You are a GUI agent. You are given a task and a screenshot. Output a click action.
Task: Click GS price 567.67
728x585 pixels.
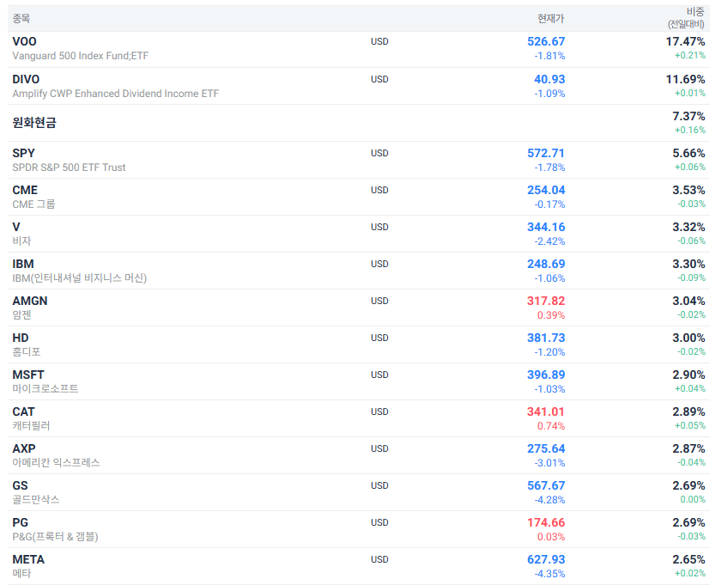[x=546, y=485]
